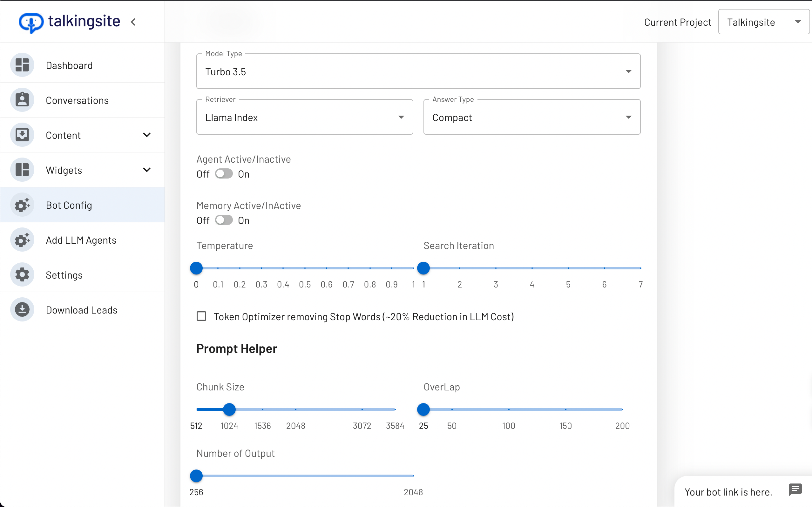This screenshot has height=507, width=812.
Task: Click the Add LLM Agents gear icon
Action: pos(22,240)
